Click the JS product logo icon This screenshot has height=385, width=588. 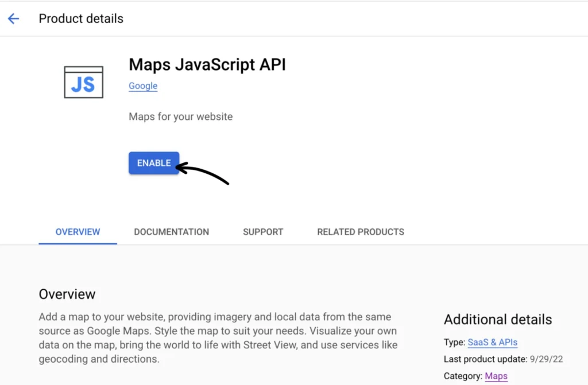tap(83, 82)
